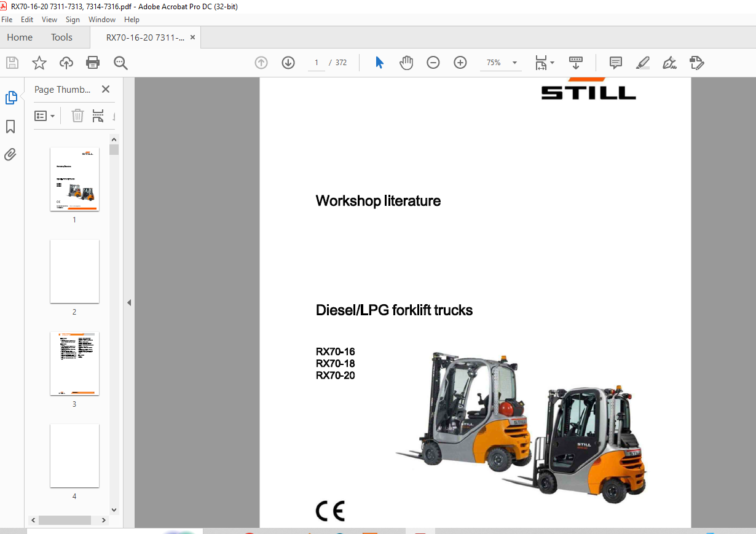Image resolution: width=756 pixels, height=534 pixels.
Task: Click the Save file icon
Action: (x=12, y=63)
